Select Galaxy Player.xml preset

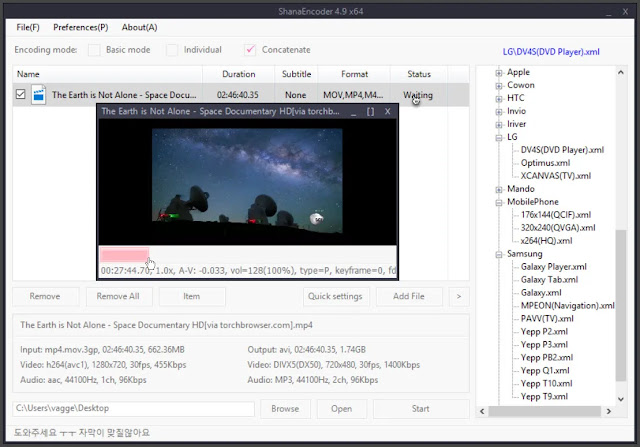(553, 267)
